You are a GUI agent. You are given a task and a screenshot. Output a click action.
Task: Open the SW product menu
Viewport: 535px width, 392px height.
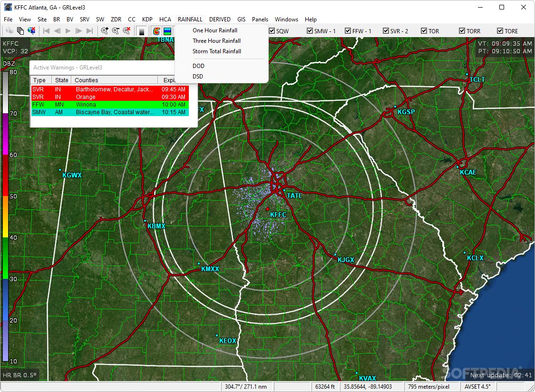point(100,20)
